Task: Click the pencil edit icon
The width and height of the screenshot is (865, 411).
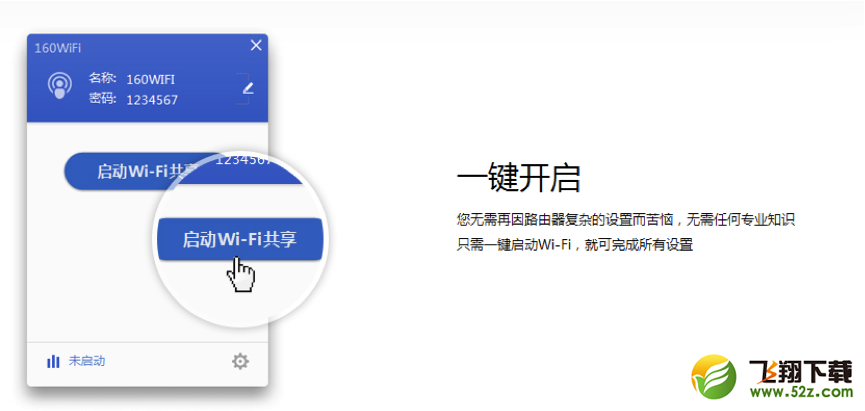Action: (248, 87)
